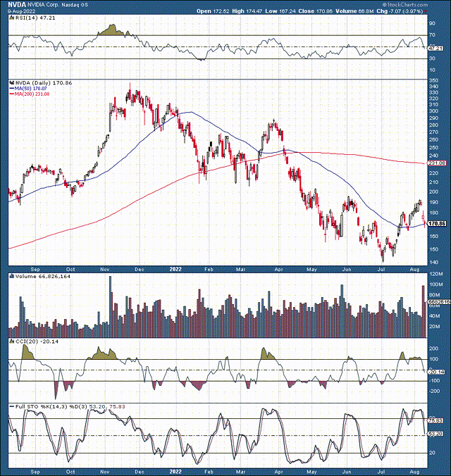Click the 'NVIDIA Corp. Nasdaq GS' title text
Screen dimensions: 451x476
(58, 5)
